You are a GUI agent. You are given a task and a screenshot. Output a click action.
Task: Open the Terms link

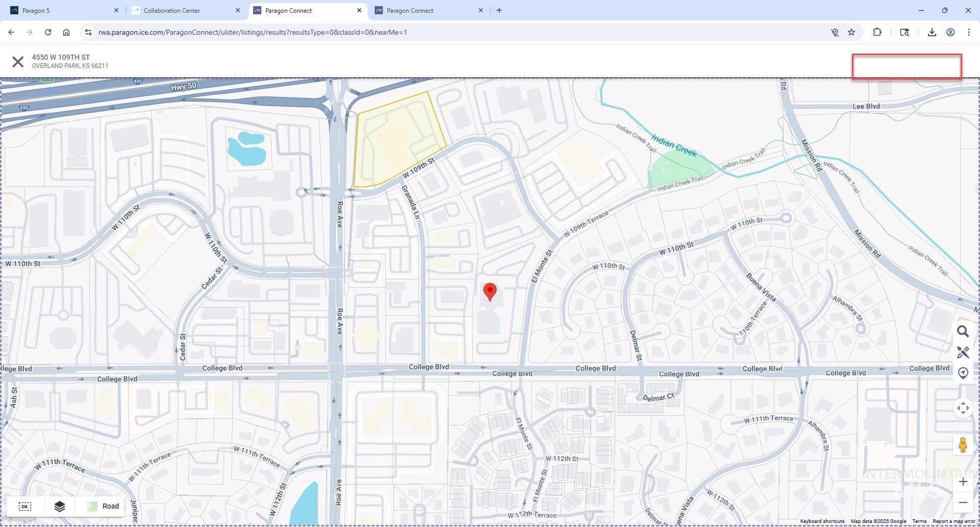(919, 521)
